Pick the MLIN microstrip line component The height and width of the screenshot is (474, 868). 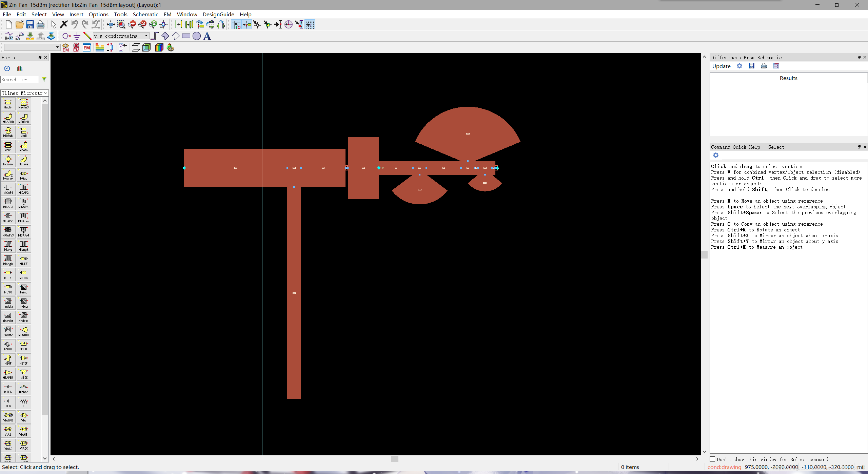pyautogui.click(x=8, y=274)
